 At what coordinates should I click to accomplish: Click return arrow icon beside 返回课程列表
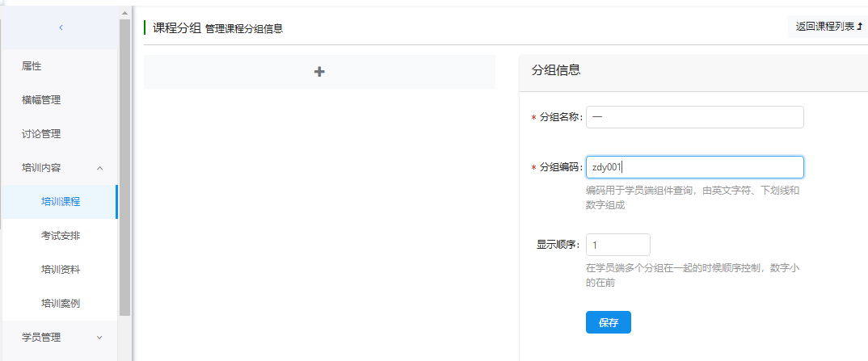[859, 27]
